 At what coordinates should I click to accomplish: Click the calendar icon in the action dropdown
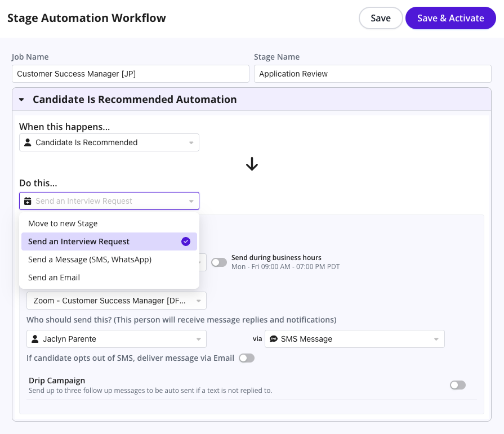point(28,201)
